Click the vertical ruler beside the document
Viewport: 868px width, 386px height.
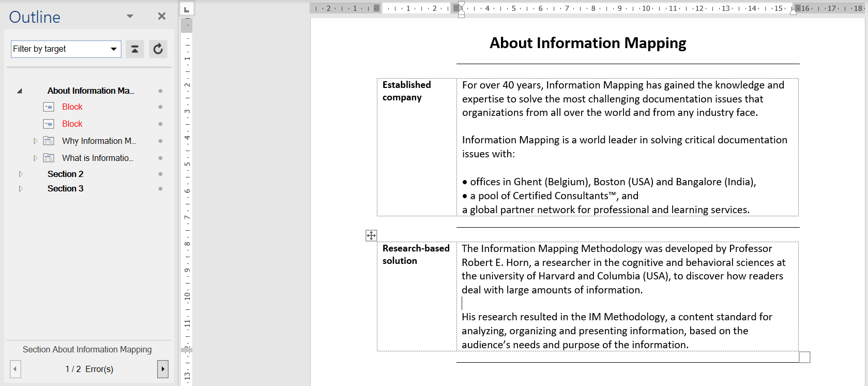[187, 202]
